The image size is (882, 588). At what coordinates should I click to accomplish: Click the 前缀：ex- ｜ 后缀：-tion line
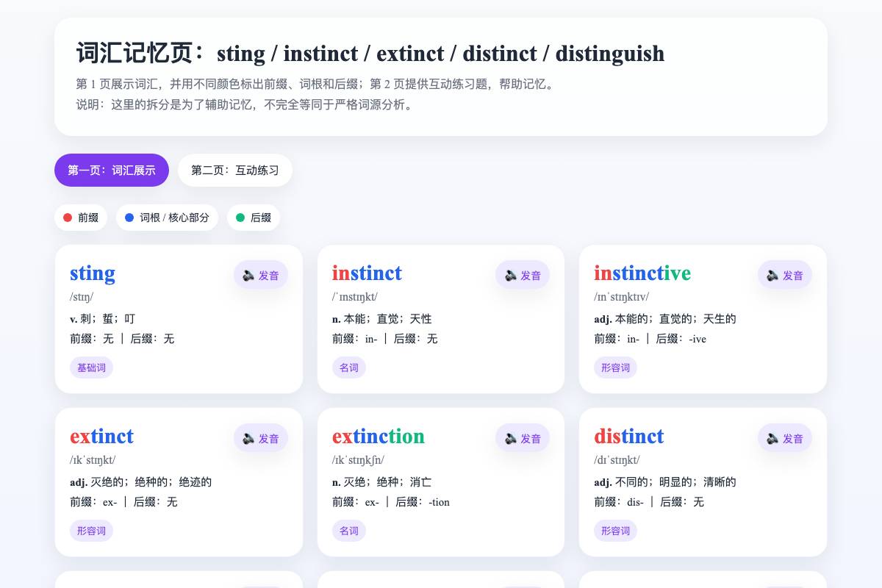(391, 502)
